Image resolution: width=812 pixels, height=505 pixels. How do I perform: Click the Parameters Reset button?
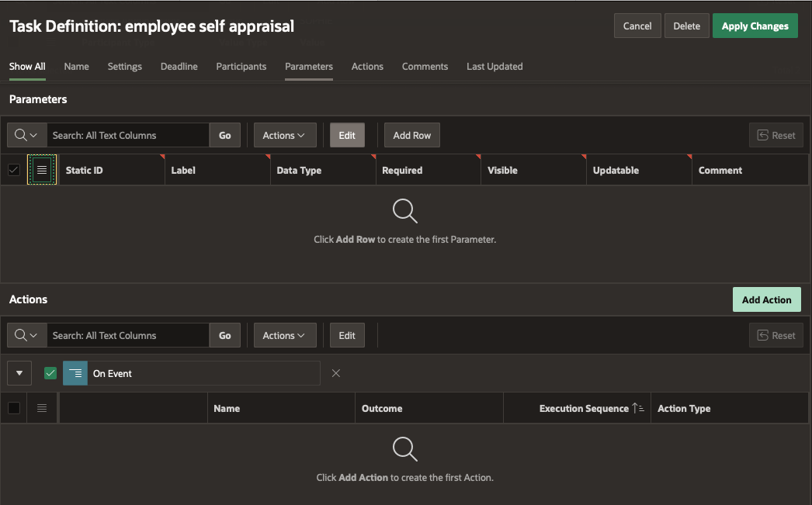(776, 135)
